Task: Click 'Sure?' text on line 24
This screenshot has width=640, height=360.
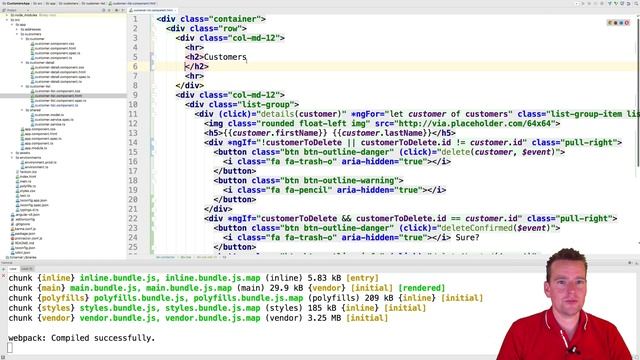Action: 467,238
